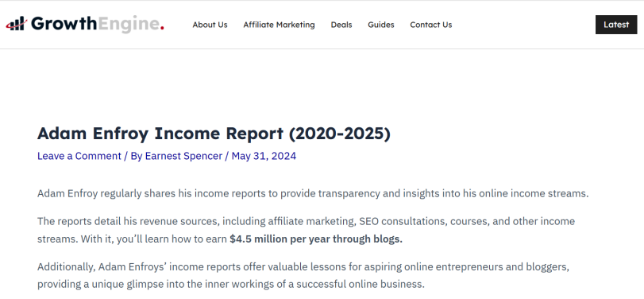Click the red dot ending the logo

point(162,28)
